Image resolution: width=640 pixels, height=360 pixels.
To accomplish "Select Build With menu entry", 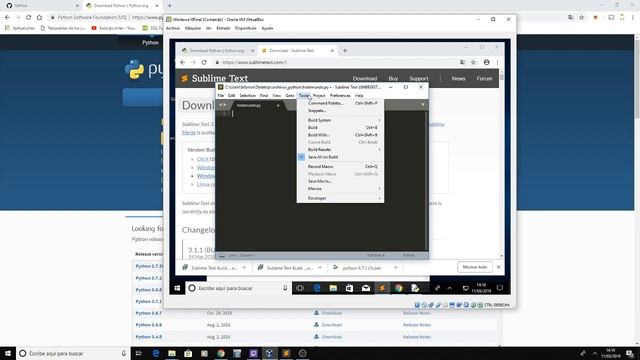I will [x=340, y=135].
